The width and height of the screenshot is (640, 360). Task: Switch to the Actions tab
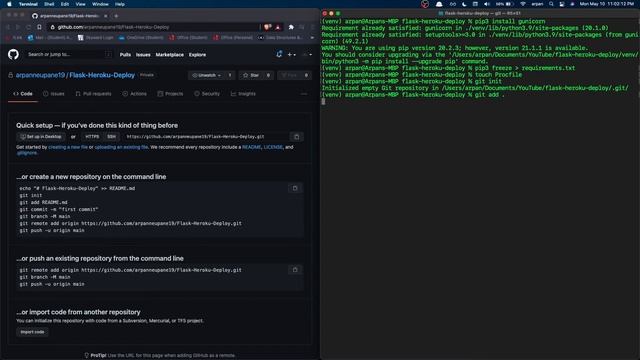pyautogui.click(x=134, y=94)
